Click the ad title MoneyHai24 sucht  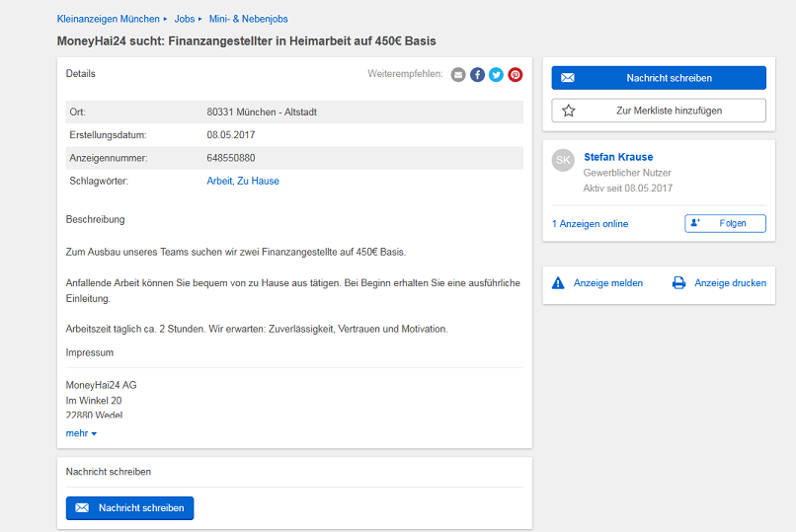246,41
